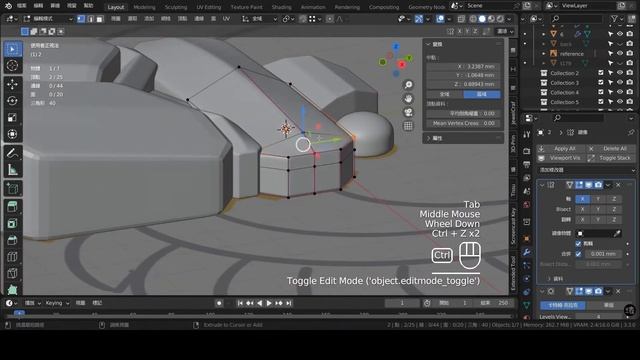
Task: Switch to edge select mode
Action: tap(90, 19)
